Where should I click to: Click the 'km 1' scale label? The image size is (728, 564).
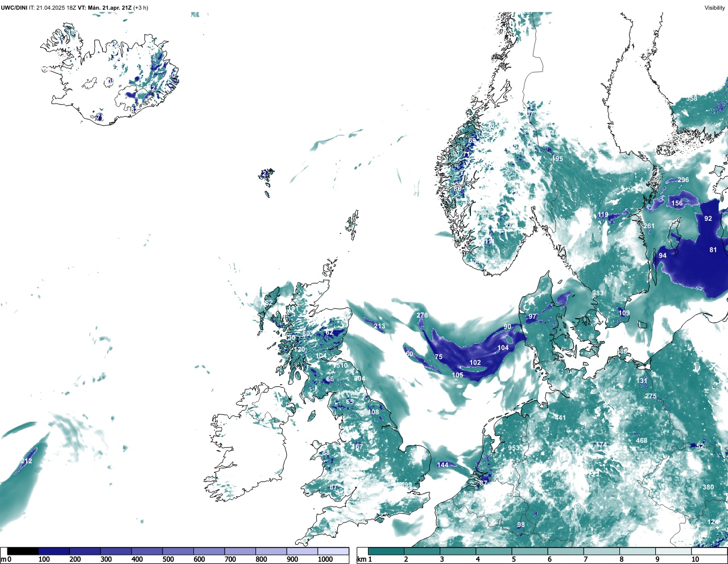[364, 559]
